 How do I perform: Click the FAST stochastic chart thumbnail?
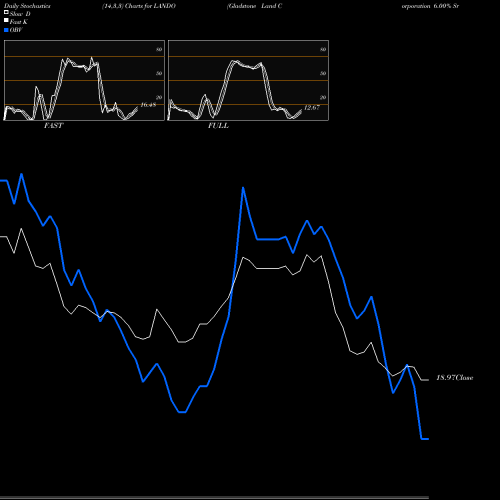click(84, 80)
